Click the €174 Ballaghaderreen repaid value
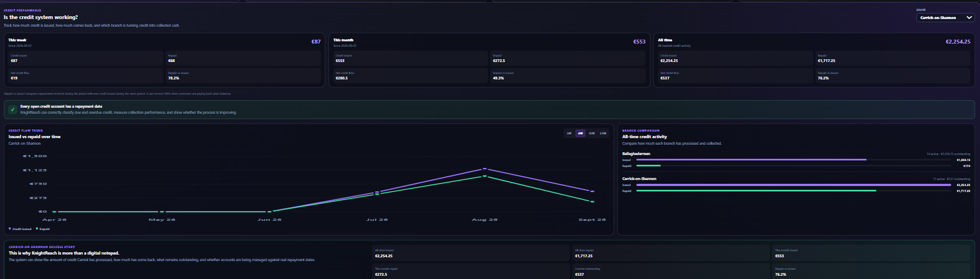Screen dimensions: 980x279 [x=966, y=166]
